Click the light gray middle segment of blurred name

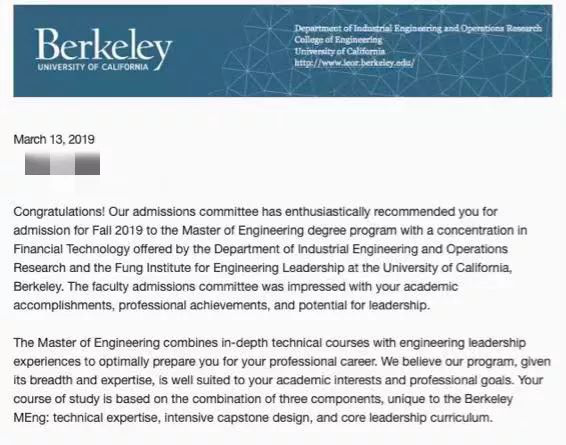[62, 163]
